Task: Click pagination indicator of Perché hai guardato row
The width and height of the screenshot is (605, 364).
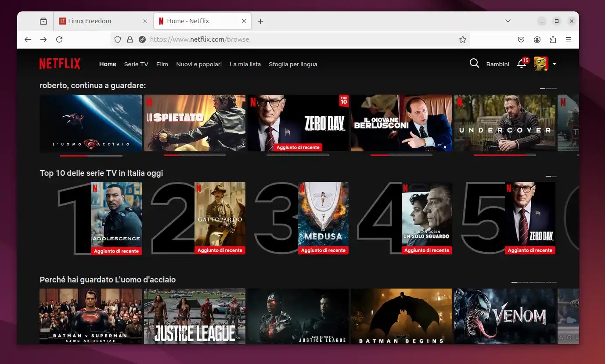Action: 534,282
